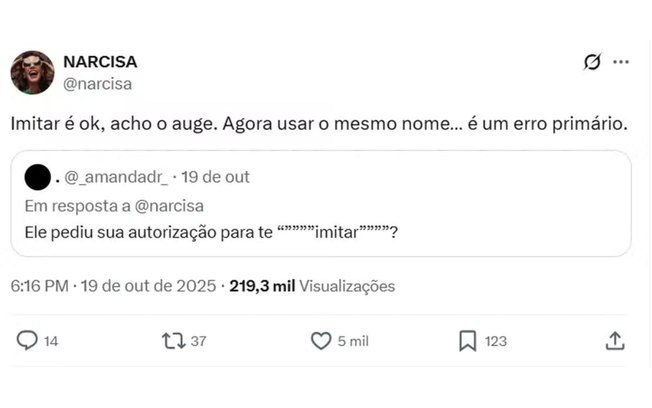Click the main tweet text

pyautogui.click(x=320, y=125)
